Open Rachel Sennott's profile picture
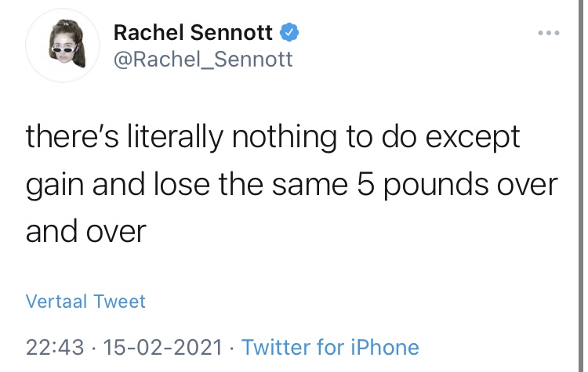This screenshot has width=588, height=372. point(63,45)
